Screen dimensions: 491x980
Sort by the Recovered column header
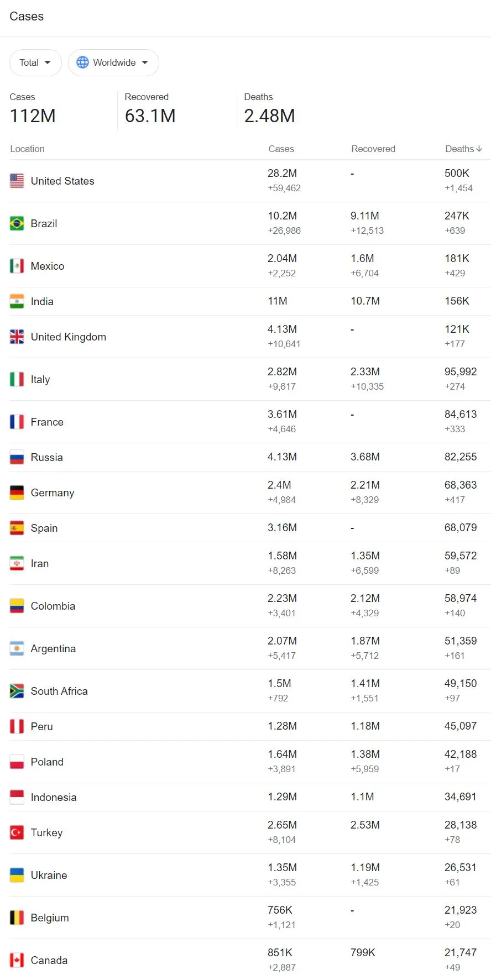(373, 149)
